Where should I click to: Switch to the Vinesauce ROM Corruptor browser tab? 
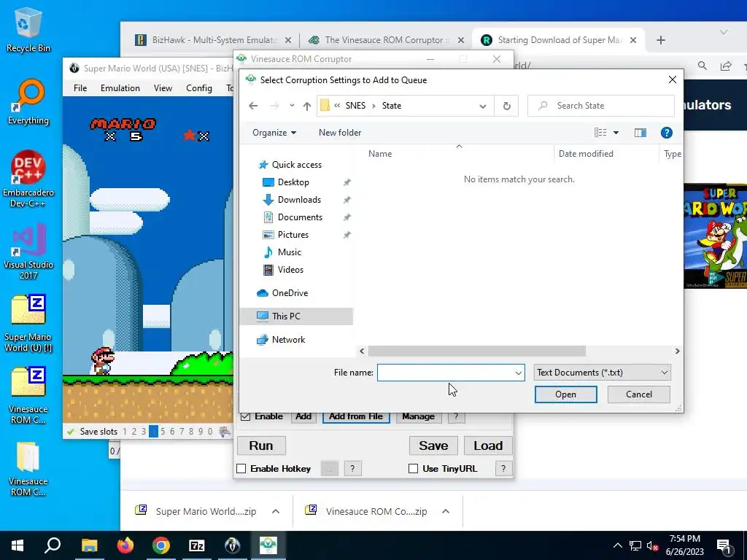tap(386, 40)
